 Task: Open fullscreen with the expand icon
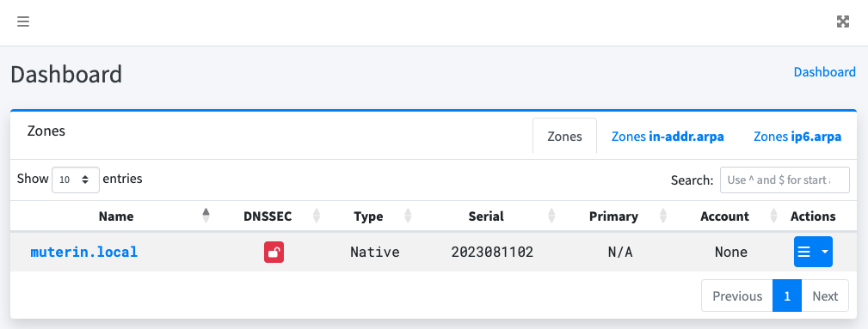pos(842,21)
